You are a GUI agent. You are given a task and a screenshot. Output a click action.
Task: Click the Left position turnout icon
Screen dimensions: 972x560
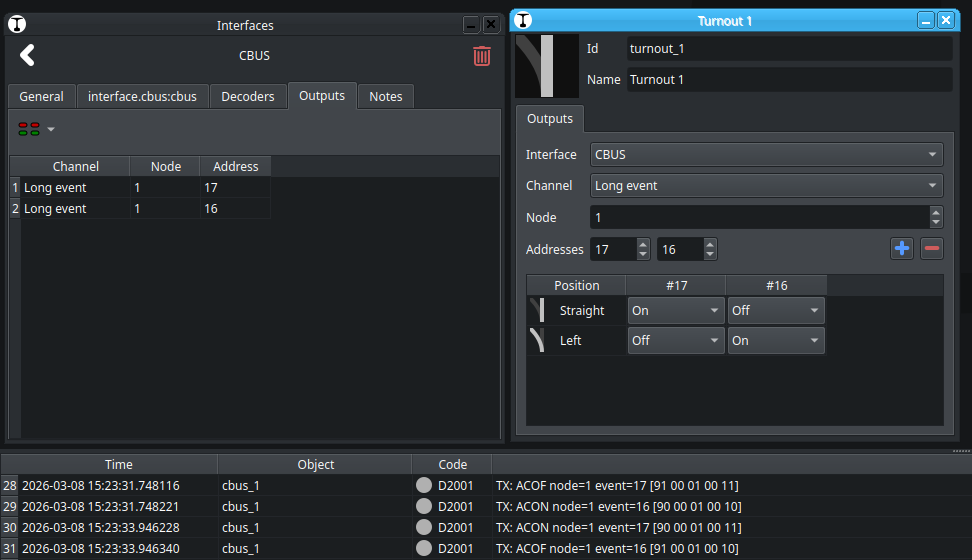[538, 341]
